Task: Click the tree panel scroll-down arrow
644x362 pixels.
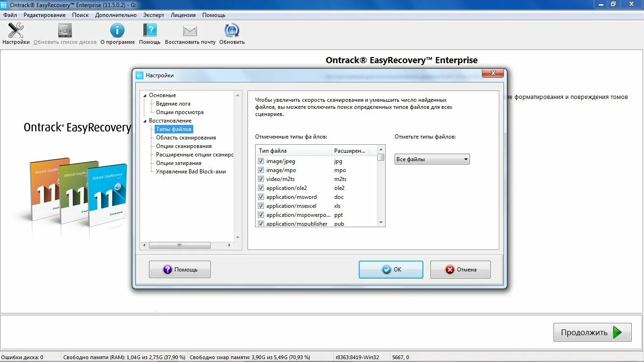Action: [x=238, y=238]
